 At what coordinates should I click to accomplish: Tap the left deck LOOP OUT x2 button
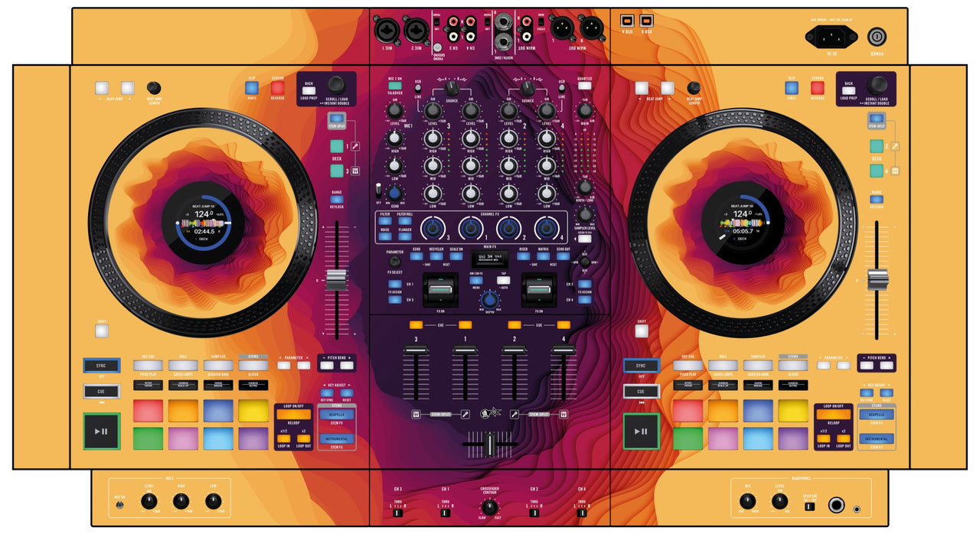point(303,438)
